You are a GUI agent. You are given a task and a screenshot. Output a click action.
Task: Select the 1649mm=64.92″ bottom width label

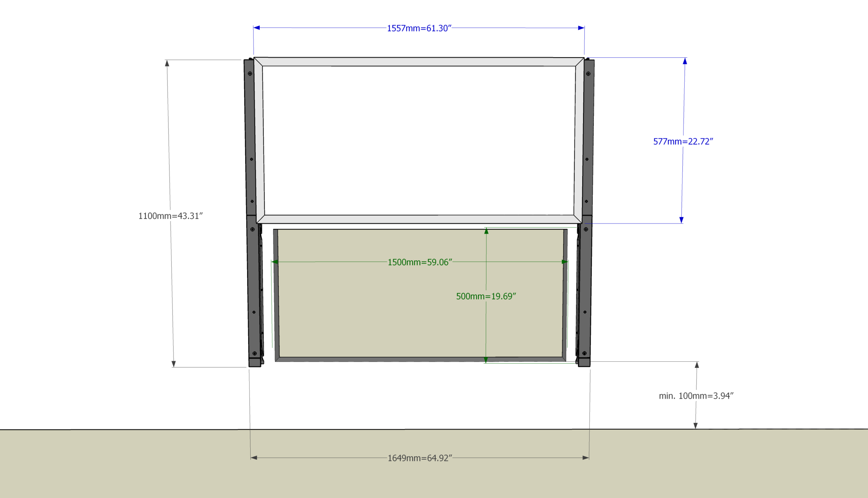(420, 458)
